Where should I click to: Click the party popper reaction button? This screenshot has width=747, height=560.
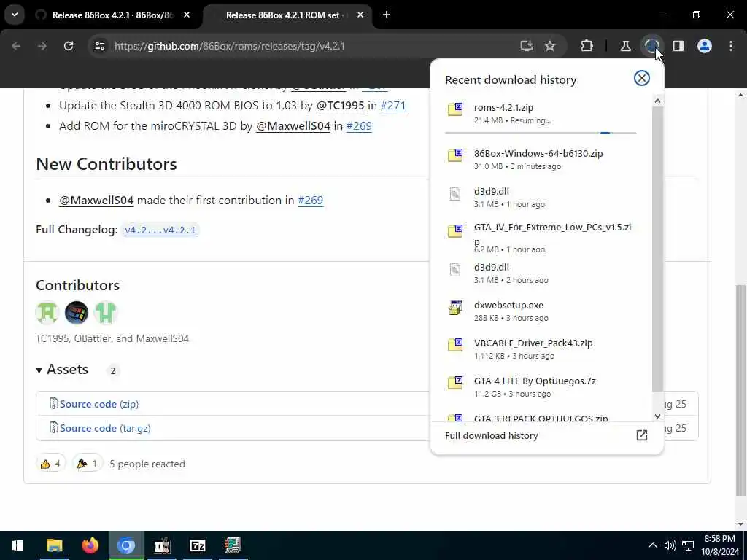coord(88,463)
